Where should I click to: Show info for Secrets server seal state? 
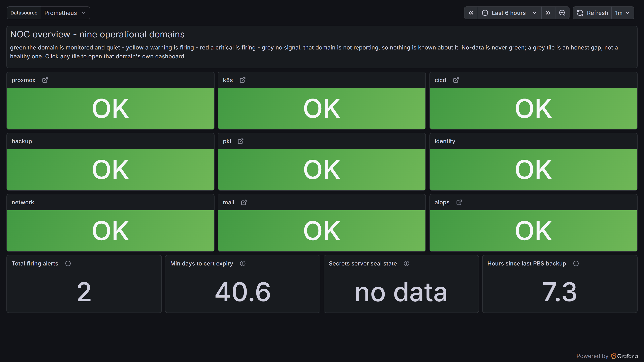[407, 264]
